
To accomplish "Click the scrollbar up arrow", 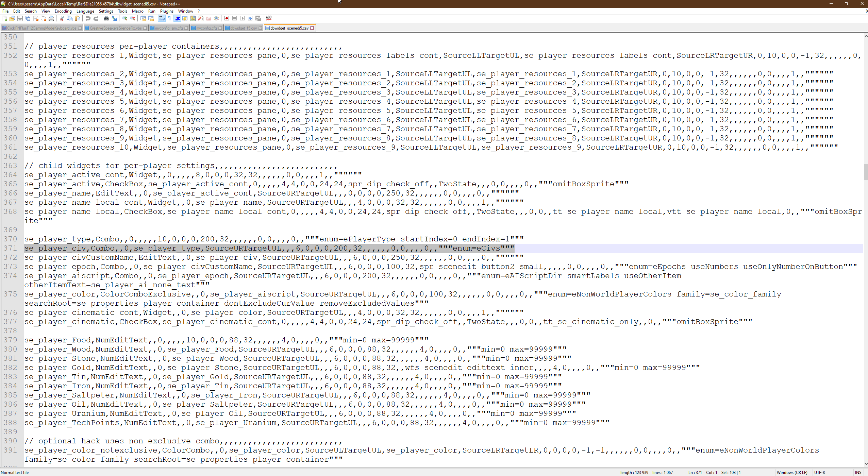I will pos(866,35).
